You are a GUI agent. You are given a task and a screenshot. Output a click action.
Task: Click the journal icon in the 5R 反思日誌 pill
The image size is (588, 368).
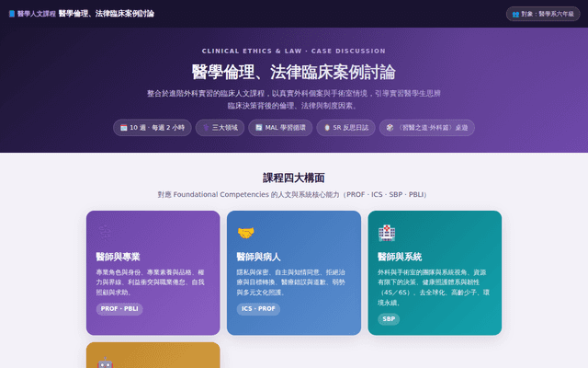click(327, 128)
